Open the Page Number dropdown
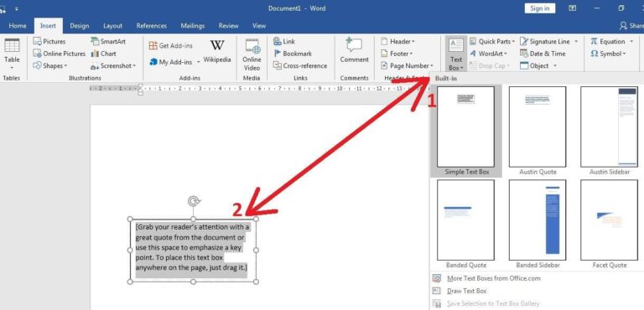The width and height of the screenshot is (644, 310). pos(407,65)
